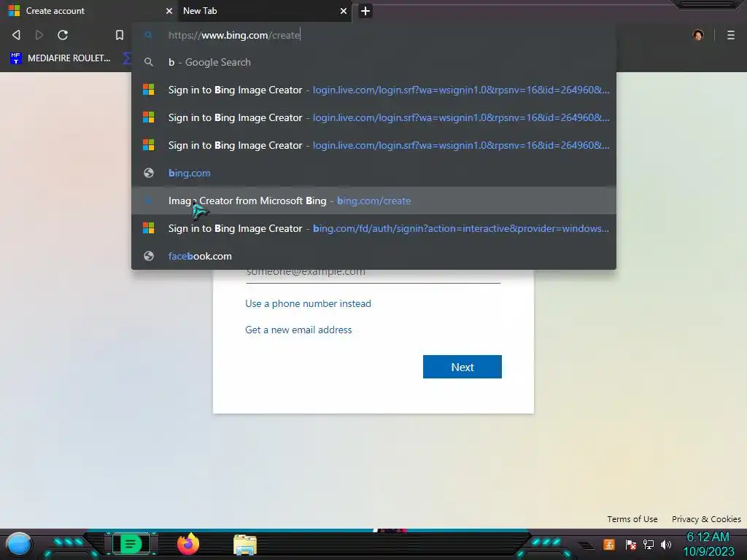The width and height of the screenshot is (747, 560).
Task: Select the first login.live.com Bing Image Creator suggestion
Action: [x=374, y=90]
